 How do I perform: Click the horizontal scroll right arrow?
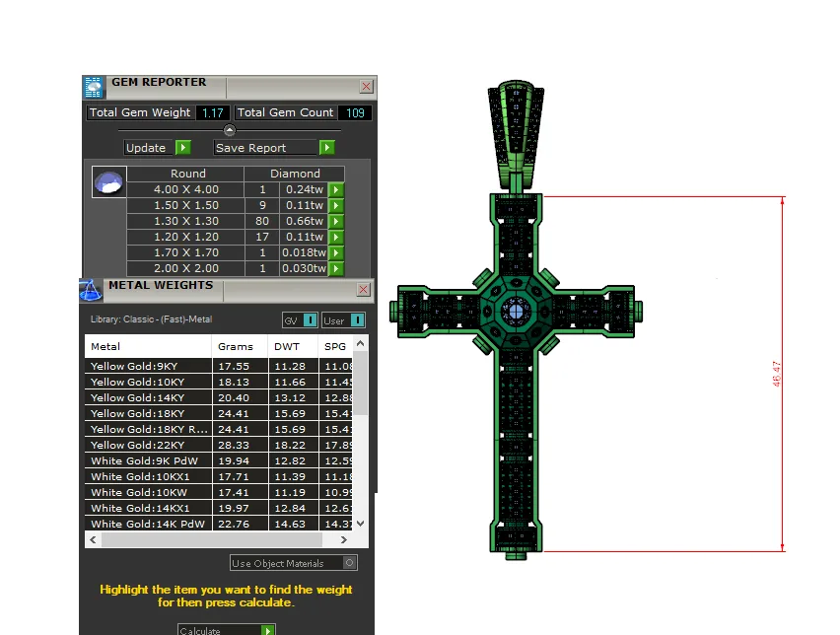point(344,539)
